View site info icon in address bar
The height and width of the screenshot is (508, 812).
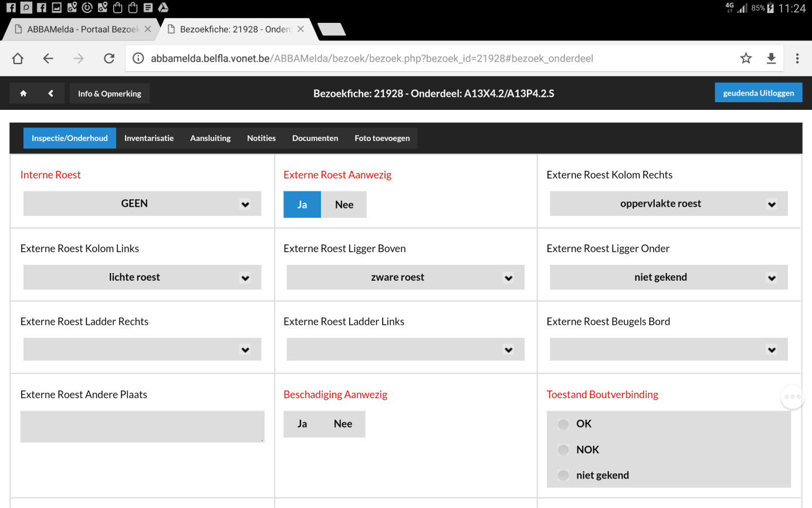pyautogui.click(x=138, y=58)
